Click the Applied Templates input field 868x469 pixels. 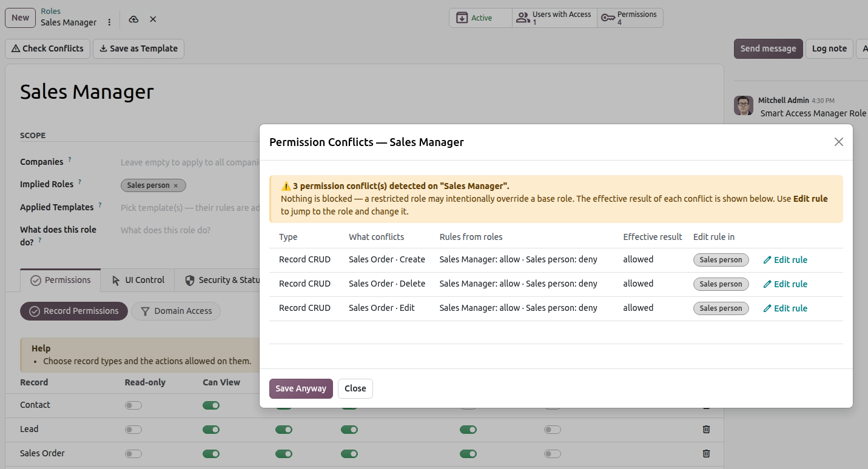click(x=190, y=208)
